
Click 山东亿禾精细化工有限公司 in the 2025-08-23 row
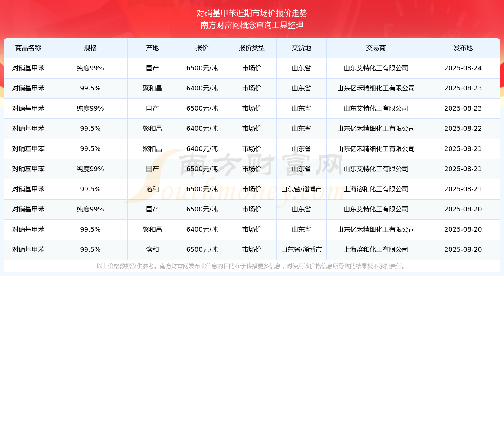click(x=376, y=88)
